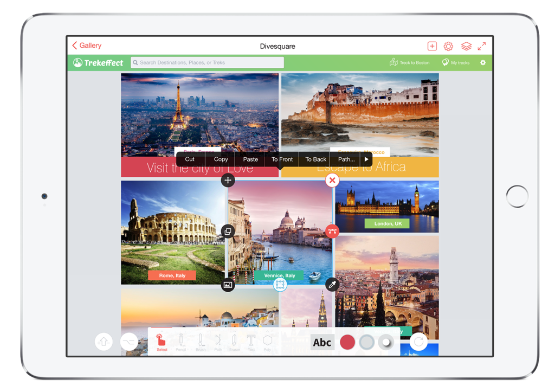
Task: Select the Brush tool
Action: 201,340
